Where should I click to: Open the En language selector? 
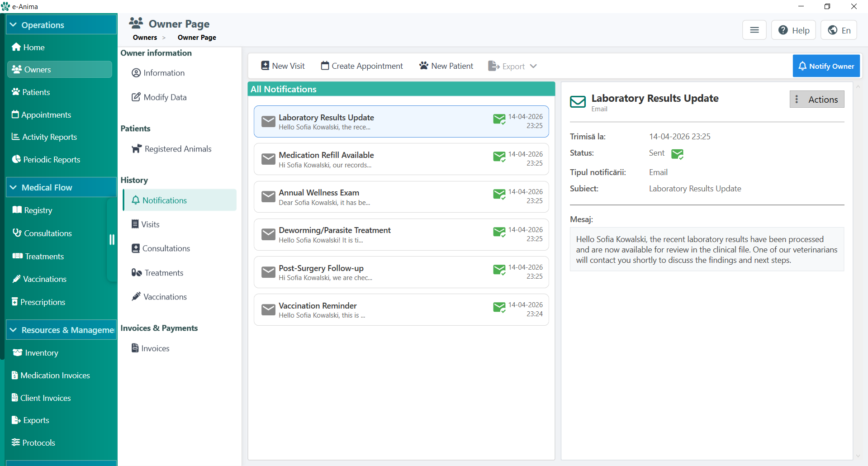click(x=839, y=30)
